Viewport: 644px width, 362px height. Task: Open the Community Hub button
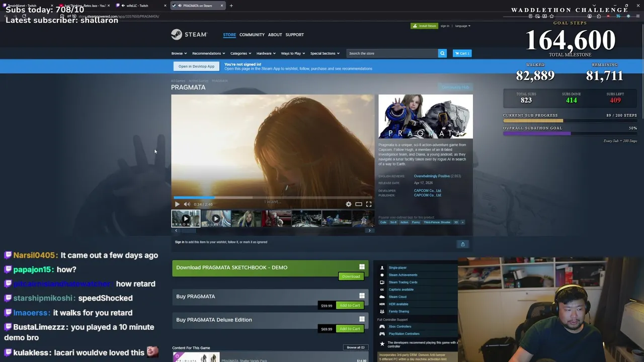click(x=455, y=87)
